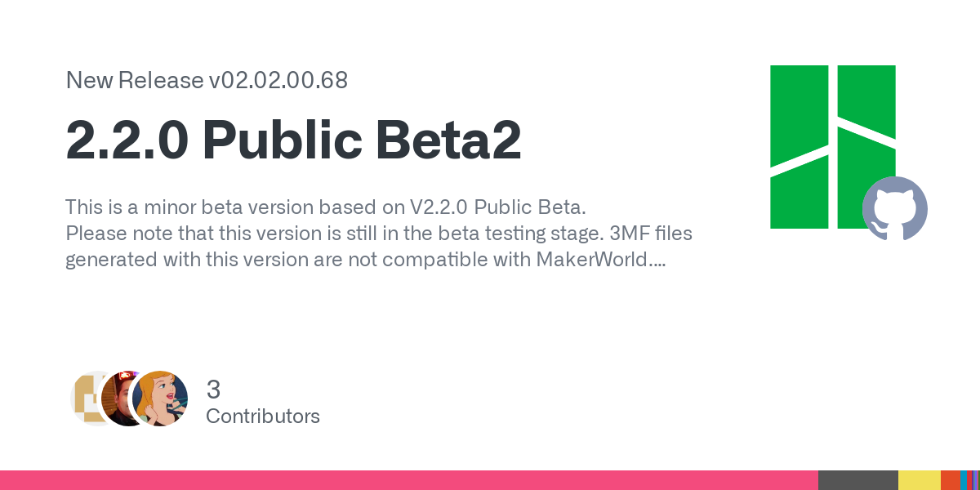
Task: Open the cartoon woman contributor avatar
Action: (x=160, y=399)
